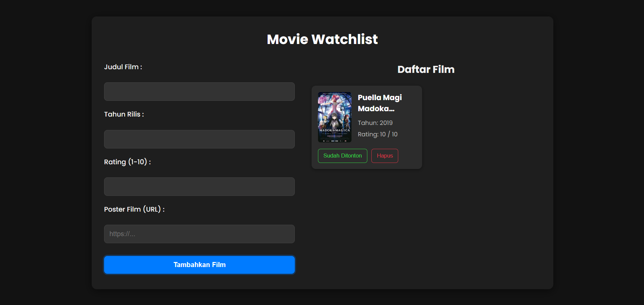Select the Poster Film (URL) label
Viewport: 644px width, 305px height.
[134, 209]
